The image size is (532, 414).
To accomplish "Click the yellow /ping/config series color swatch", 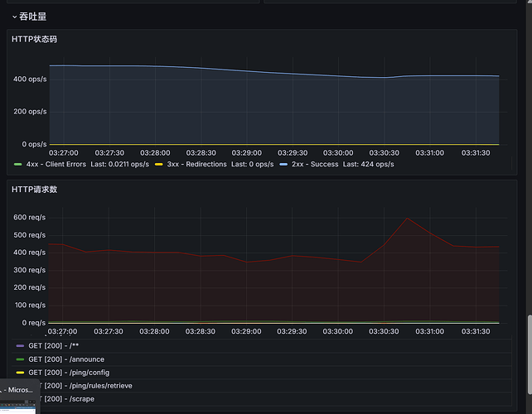I will point(20,373).
